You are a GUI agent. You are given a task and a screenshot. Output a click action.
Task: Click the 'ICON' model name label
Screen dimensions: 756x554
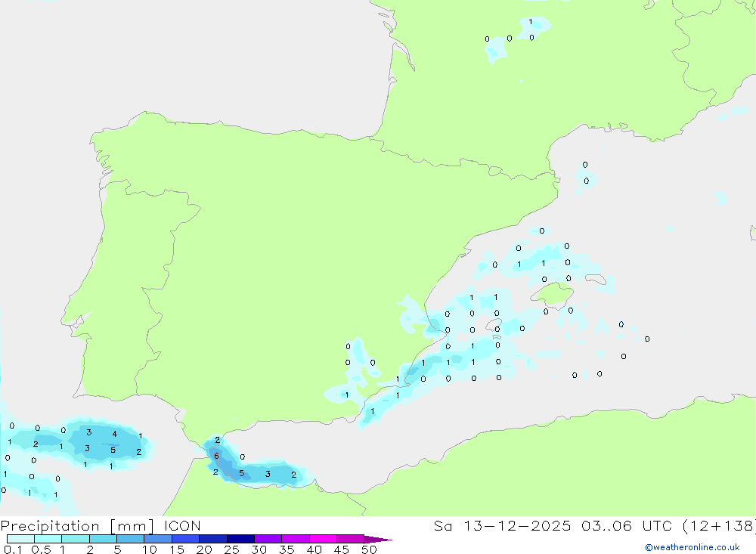coord(182,526)
